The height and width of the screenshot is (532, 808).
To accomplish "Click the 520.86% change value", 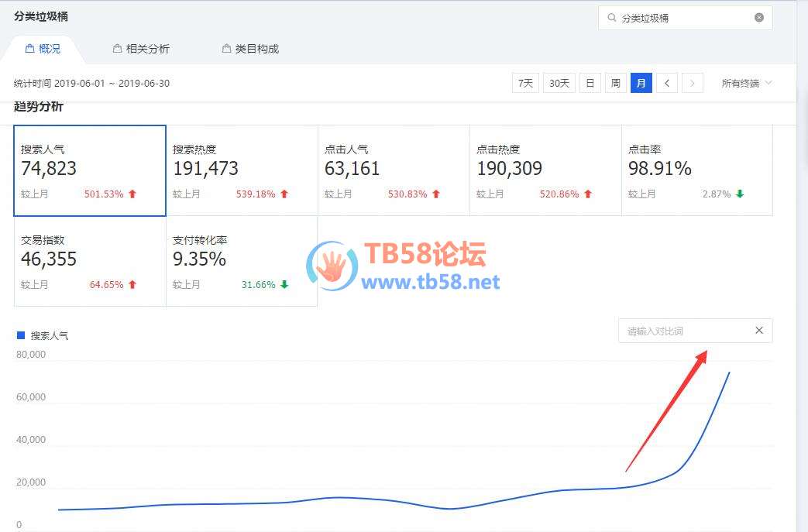I will pos(559,194).
